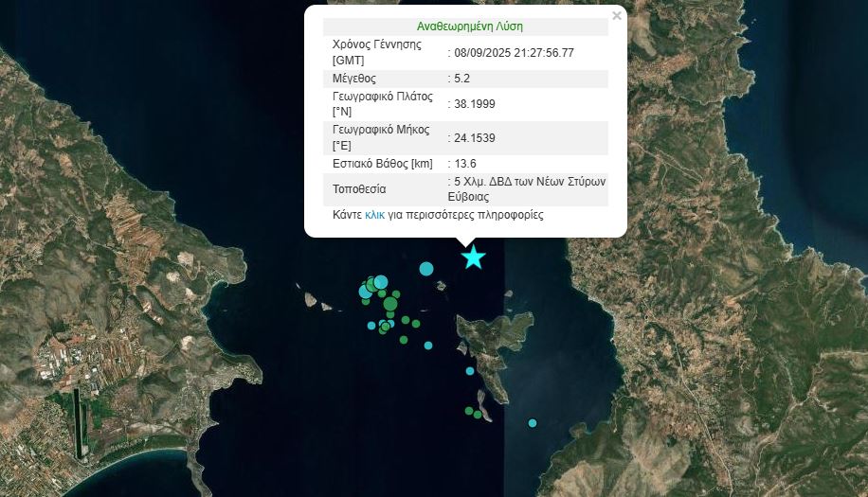868x497 pixels.
Task: Click the isolated cyan circle near the bottom-right coast
Action: point(533,423)
